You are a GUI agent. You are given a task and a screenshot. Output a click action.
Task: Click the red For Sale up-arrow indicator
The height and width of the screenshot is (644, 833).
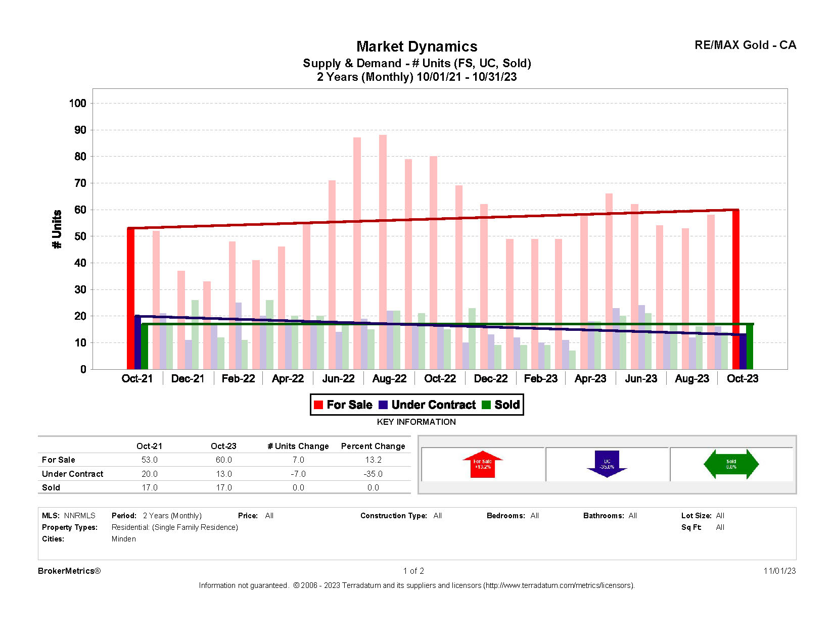pos(483,464)
